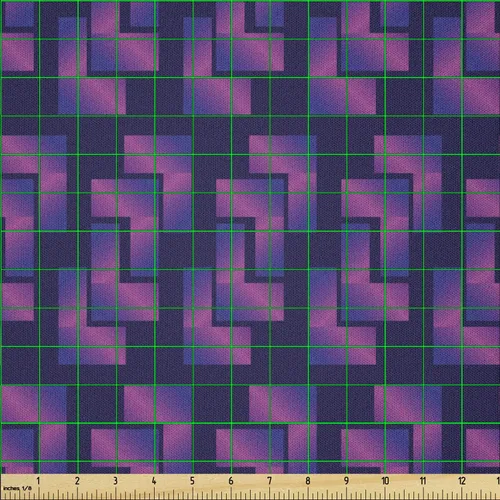This screenshot has height=500, width=500.
Task: Click the number 3 on the ruler
Action: 115,481
